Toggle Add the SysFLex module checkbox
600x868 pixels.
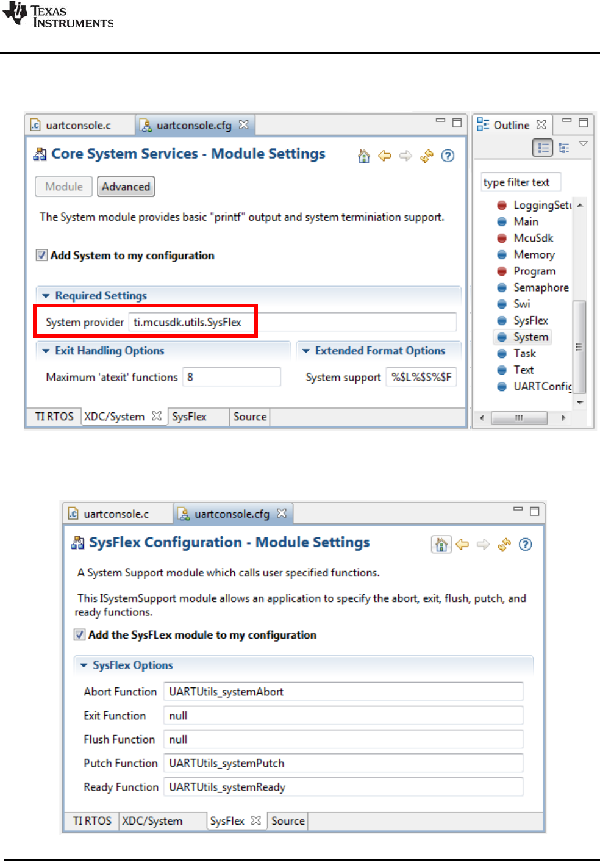pyautogui.click(x=79, y=634)
